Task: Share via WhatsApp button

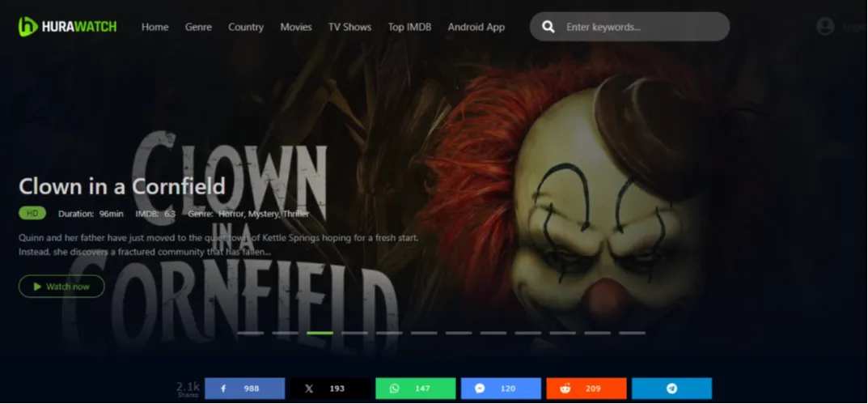Action: (x=413, y=389)
